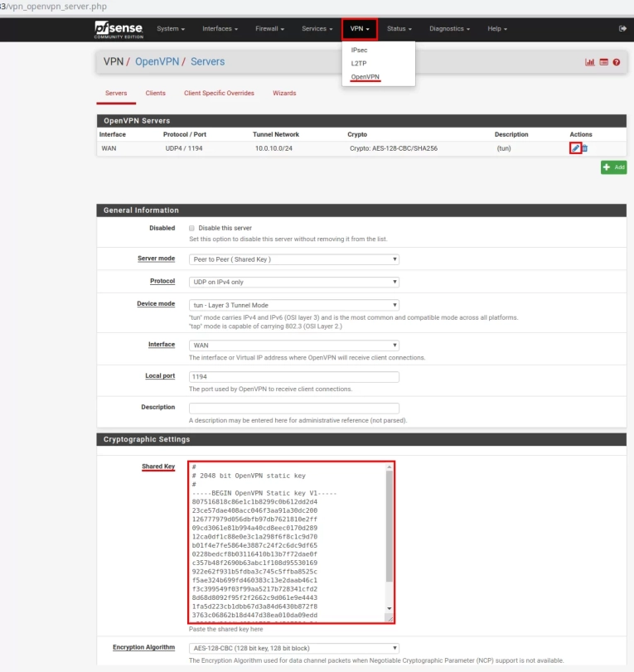Click the Shared Key scrollbar thumb
The width and height of the screenshot is (634, 672).
390,526
